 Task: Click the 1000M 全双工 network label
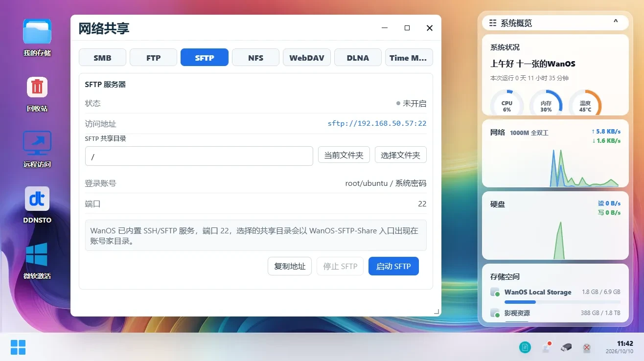529,133
